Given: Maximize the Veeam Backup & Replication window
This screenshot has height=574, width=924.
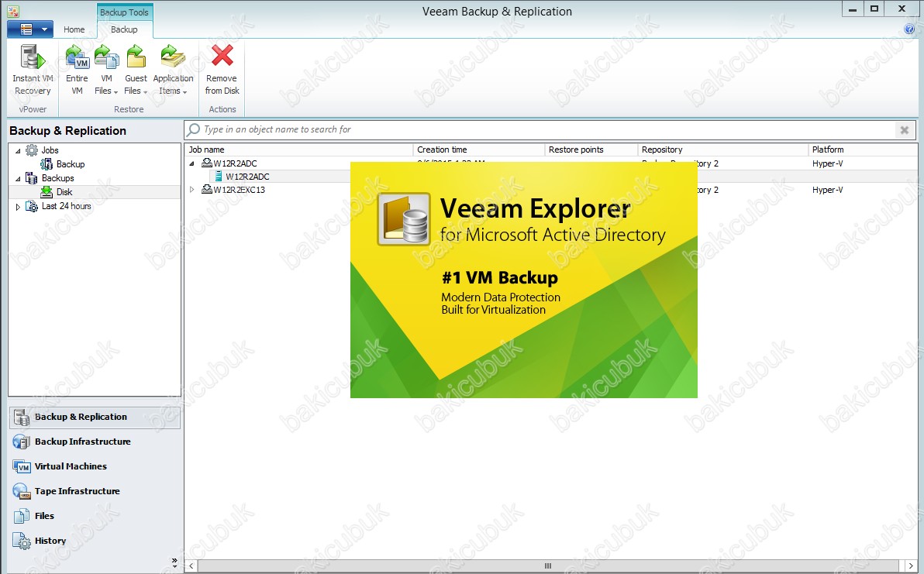Looking at the screenshot, I should (x=874, y=9).
